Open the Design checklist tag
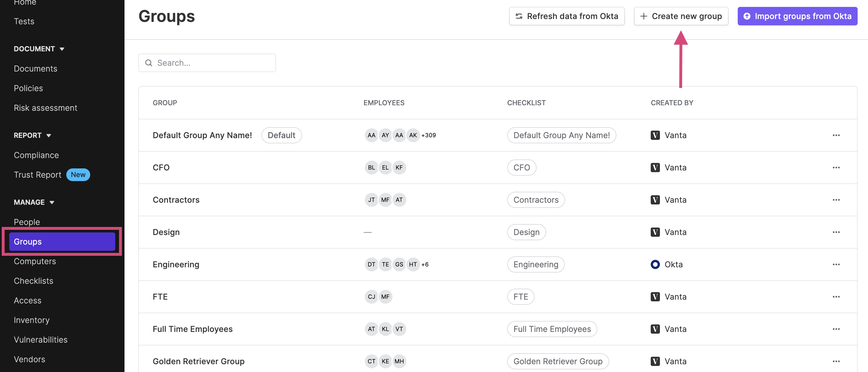The image size is (868, 372). (526, 232)
